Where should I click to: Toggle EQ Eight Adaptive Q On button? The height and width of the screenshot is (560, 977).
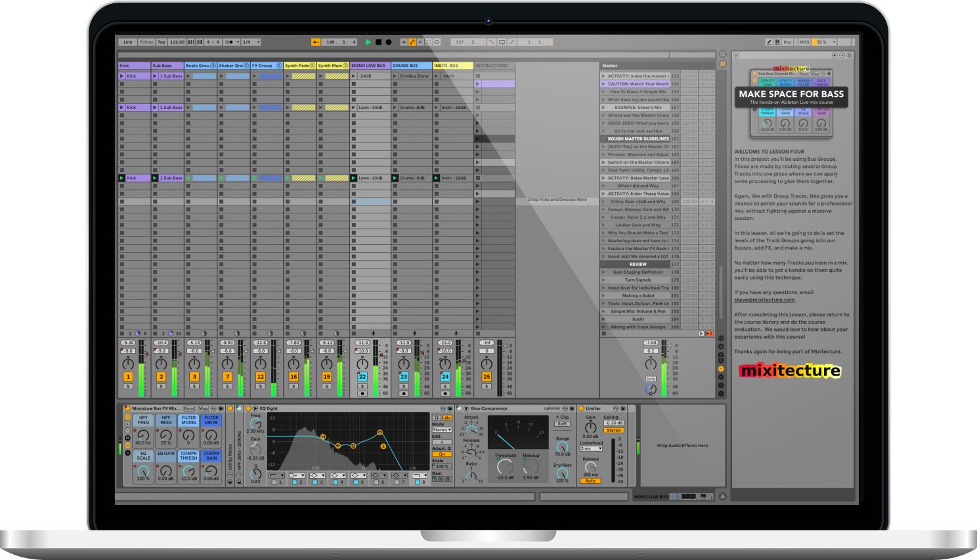click(x=442, y=454)
